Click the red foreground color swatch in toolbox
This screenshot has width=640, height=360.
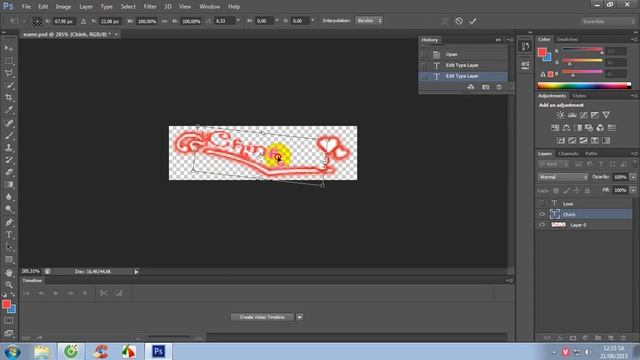click(6, 304)
